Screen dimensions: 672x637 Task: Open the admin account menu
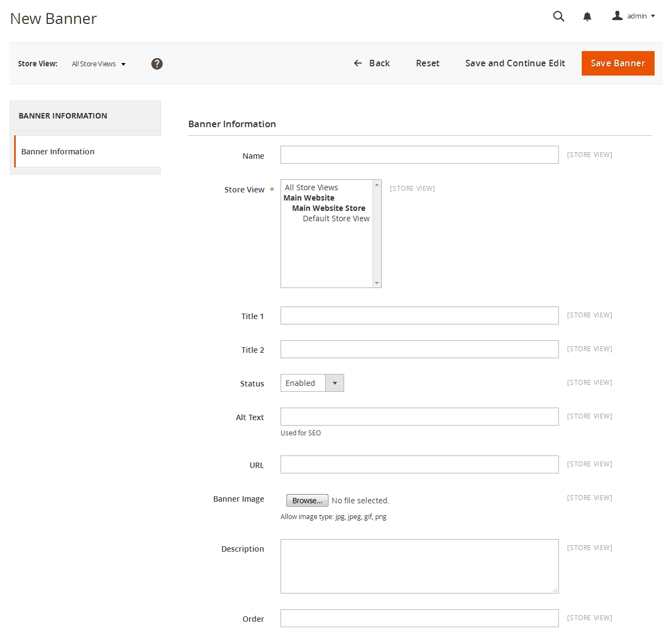coord(633,16)
